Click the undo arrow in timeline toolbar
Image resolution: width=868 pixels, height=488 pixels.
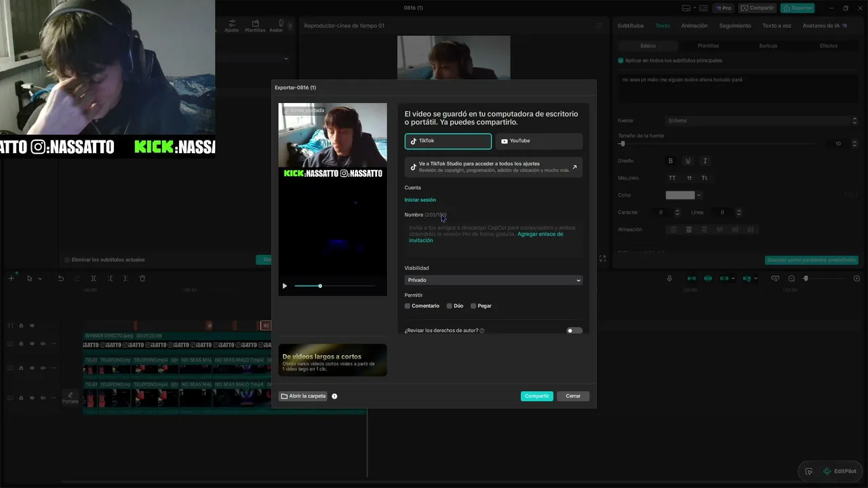click(61, 279)
